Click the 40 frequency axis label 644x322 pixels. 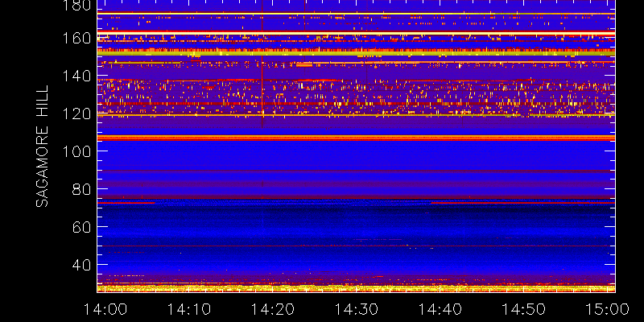click(x=81, y=265)
